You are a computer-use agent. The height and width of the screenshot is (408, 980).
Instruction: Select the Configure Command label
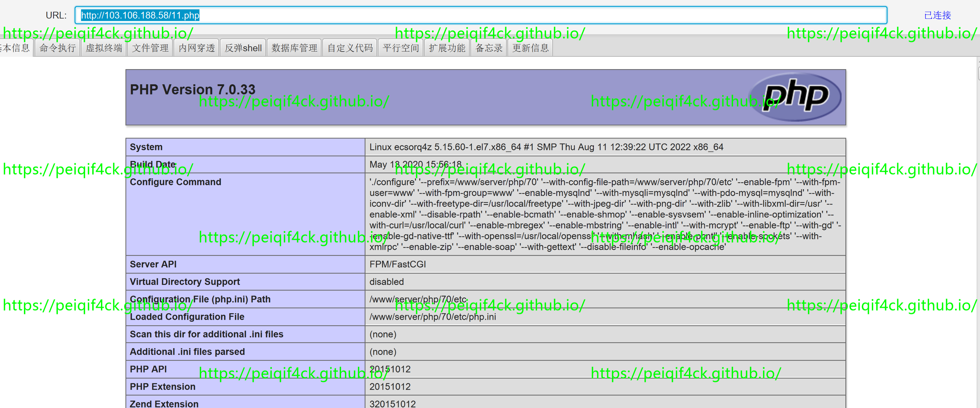175,182
